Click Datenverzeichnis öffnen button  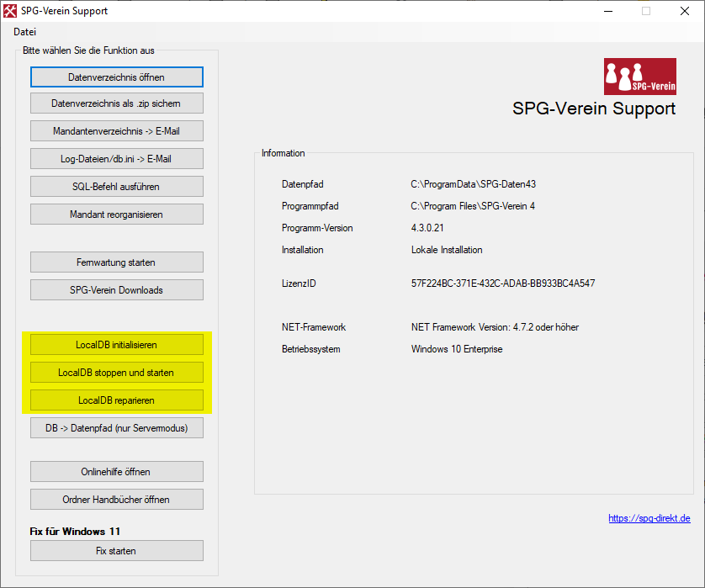116,77
